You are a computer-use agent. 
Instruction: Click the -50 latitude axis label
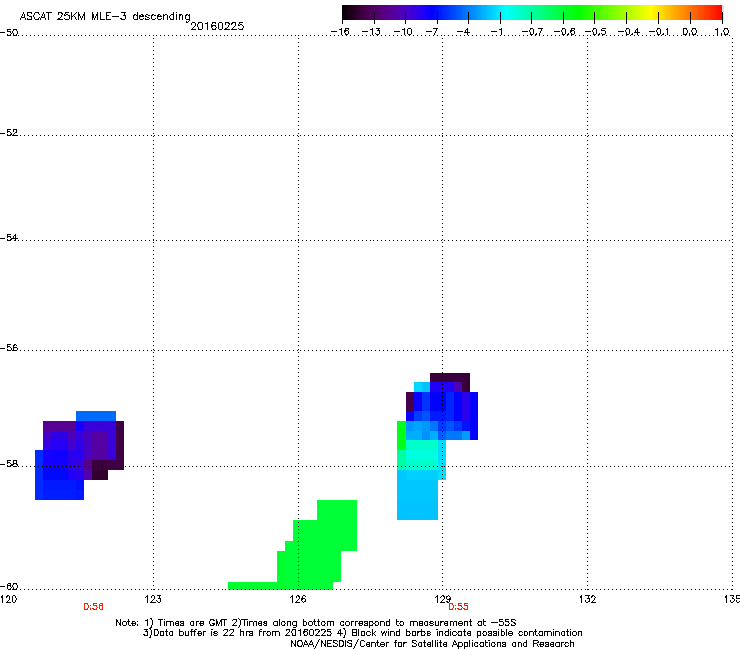pos(9,33)
